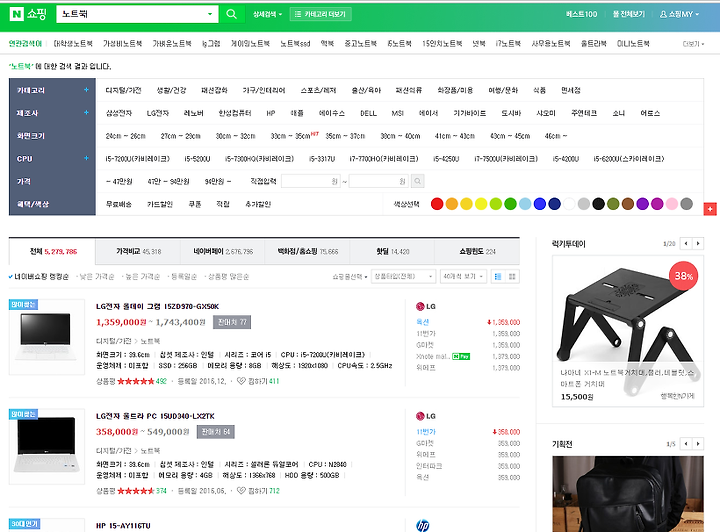The height and width of the screenshot is (532, 720).
Task: Select the dark navy color swatch
Action: click(554, 204)
